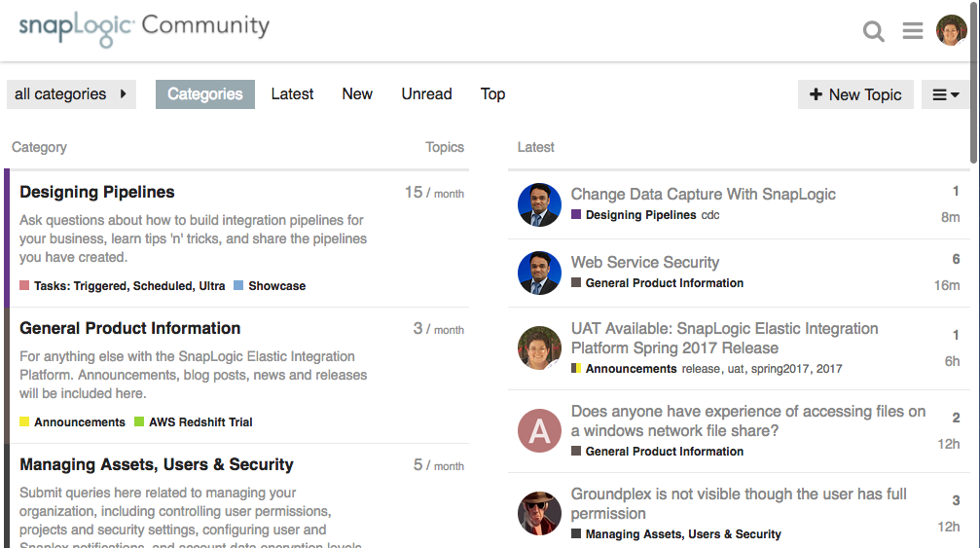This screenshot has width=980, height=548.
Task: Switch to the New tab
Action: pyautogui.click(x=357, y=94)
